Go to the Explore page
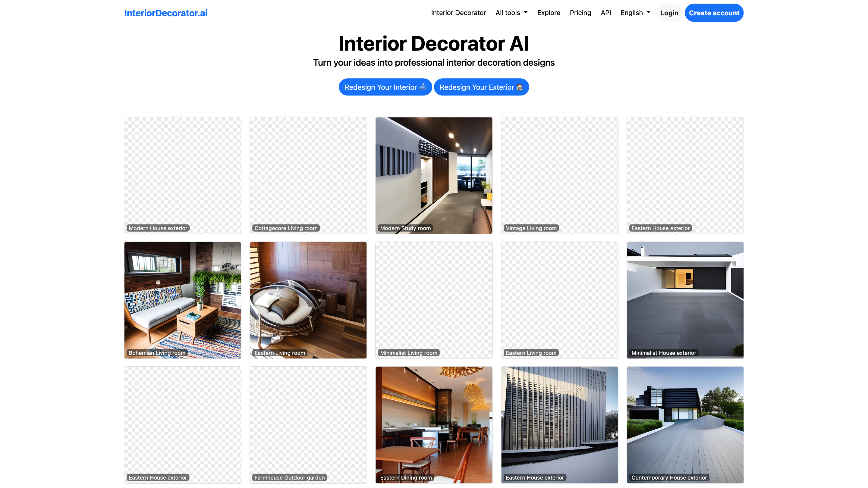This screenshot has height=488, width=868. (x=549, y=12)
